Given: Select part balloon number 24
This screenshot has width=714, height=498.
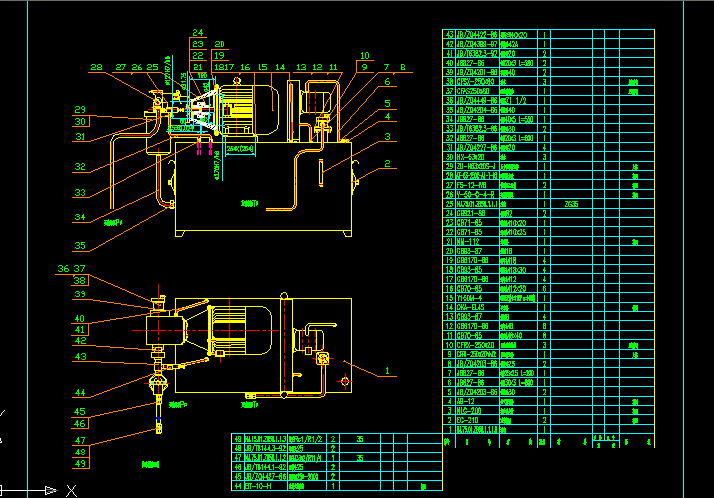Looking at the screenshot, I should click(x=197, y=33).
